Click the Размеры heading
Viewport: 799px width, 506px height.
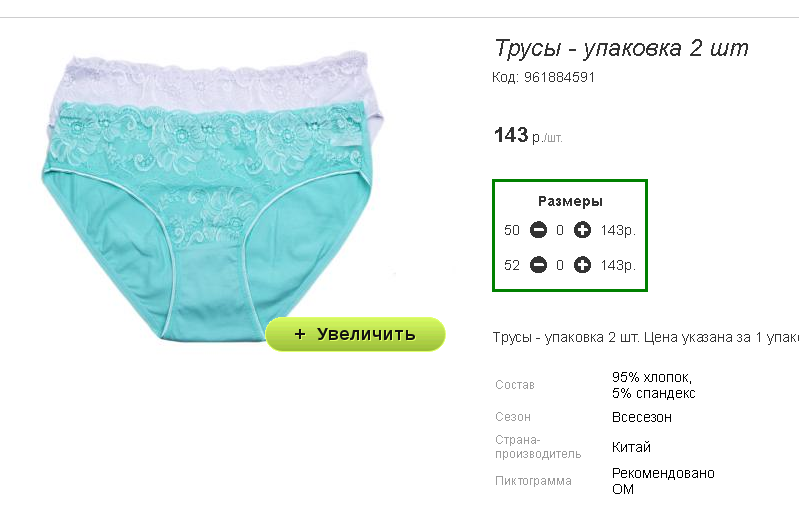[570, 202]
